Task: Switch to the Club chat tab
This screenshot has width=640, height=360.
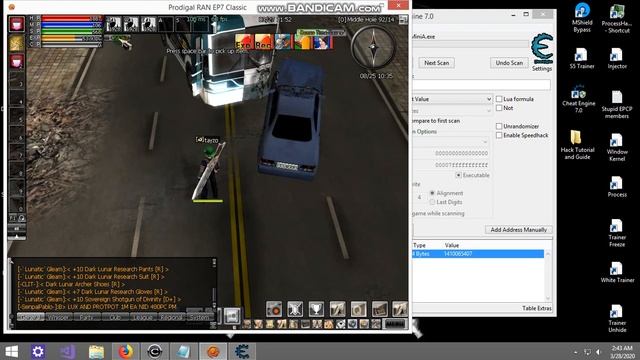Action: pyautogui.click(x=116, y=317)
